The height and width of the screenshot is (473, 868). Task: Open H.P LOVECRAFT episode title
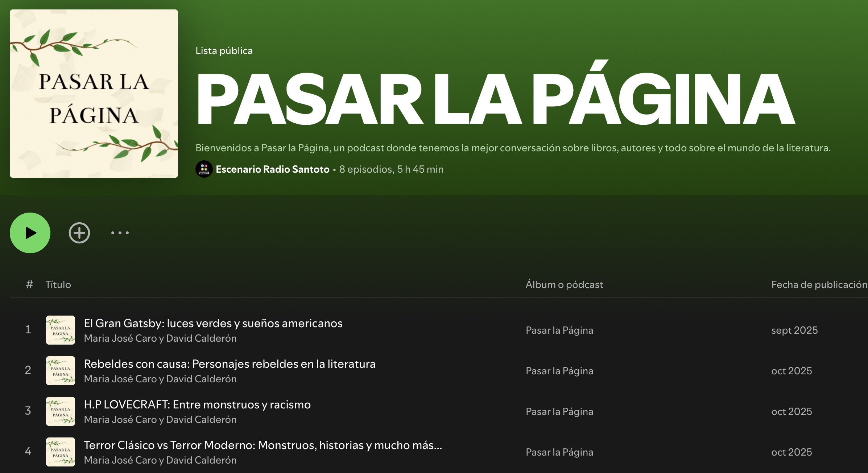coord(197,404)
